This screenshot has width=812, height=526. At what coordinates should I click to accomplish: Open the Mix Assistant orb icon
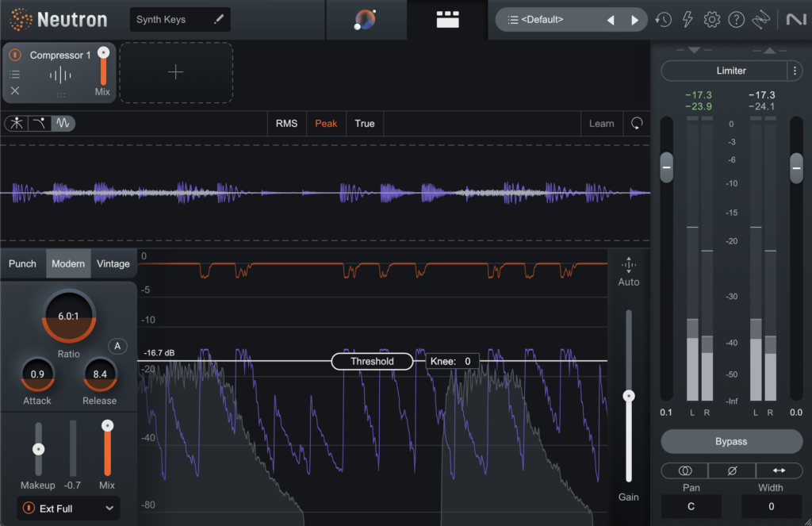tap(365, 20)
